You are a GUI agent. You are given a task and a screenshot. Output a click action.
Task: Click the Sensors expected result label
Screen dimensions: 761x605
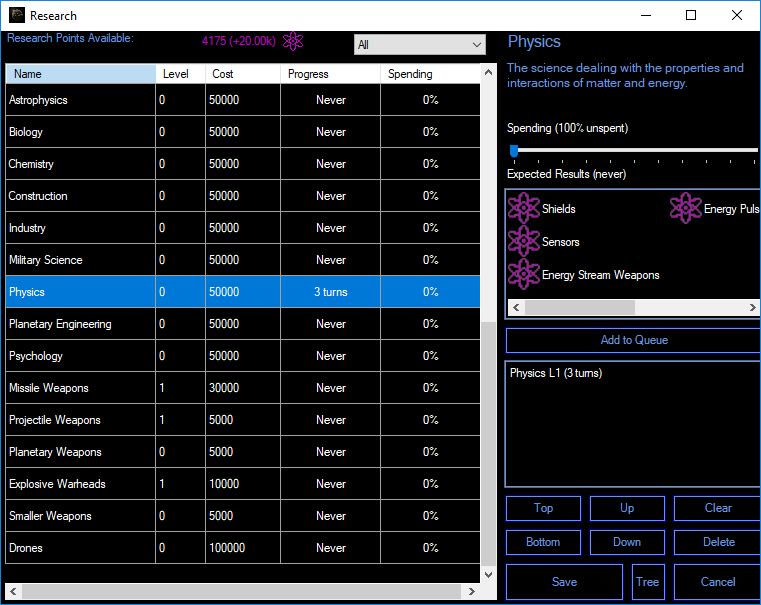[x=561, y=242]
